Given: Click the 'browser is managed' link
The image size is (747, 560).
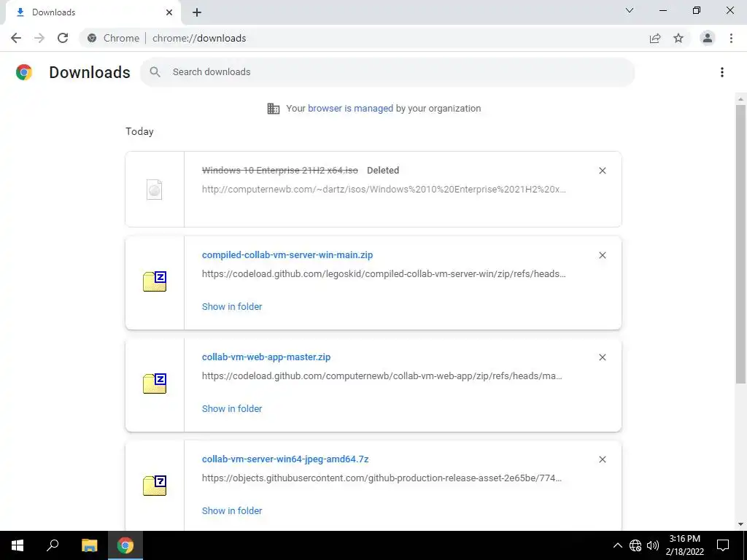Looking at the screenshot, I should pyautogui.click(x=351, y=109).
